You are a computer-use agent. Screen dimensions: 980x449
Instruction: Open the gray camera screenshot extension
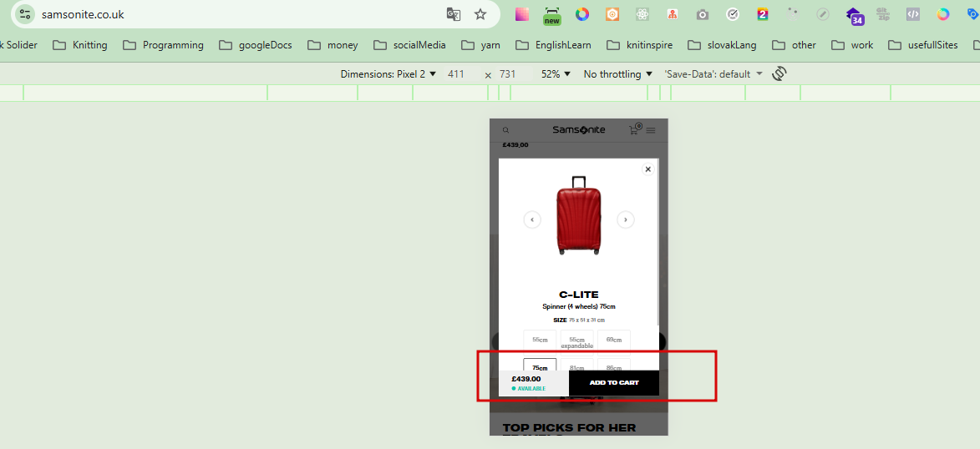click(703, 14)
